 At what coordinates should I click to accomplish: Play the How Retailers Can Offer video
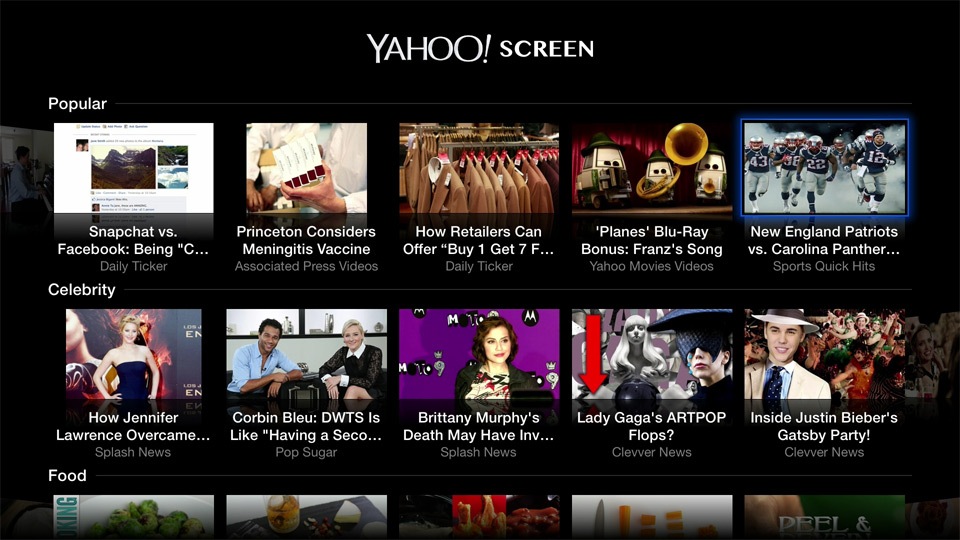479,168
